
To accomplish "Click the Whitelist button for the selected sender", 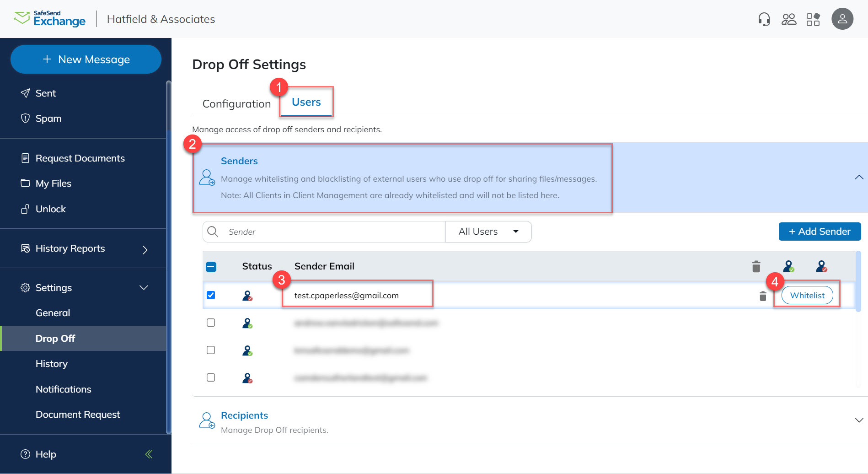I will (x=807, y=295).
